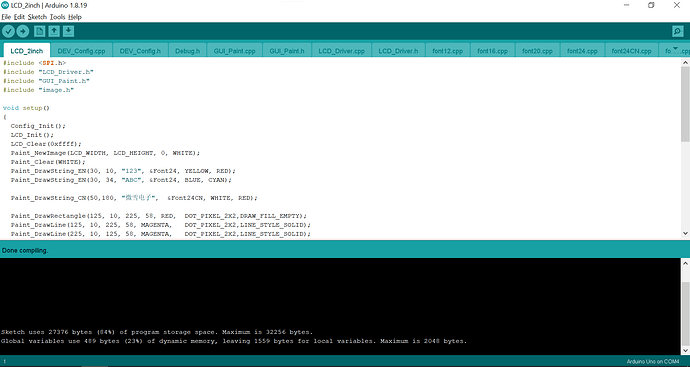Click the 'Config_Init();' line
This screenshot has height=367, width=690.
38,126
